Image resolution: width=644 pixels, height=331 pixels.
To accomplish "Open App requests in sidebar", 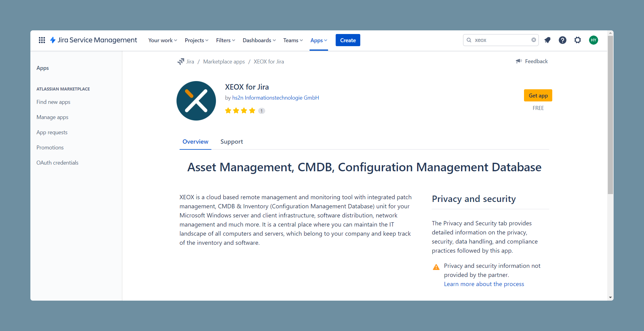I will click(x=52, y=132).
